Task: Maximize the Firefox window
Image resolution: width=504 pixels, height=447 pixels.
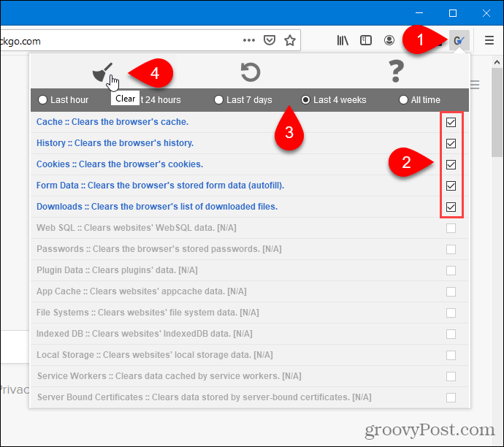Action: click(x=453, y=13)
